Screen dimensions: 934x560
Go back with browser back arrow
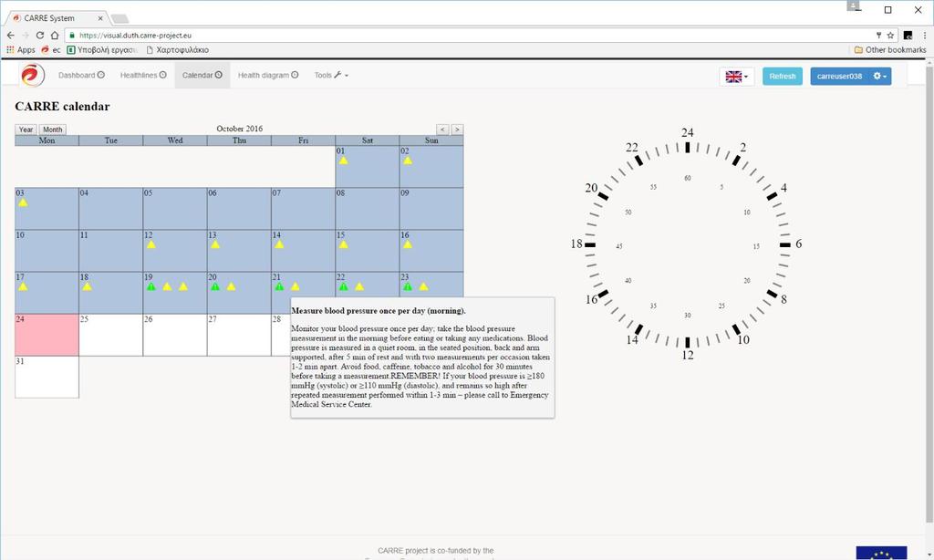pos(11,36)
